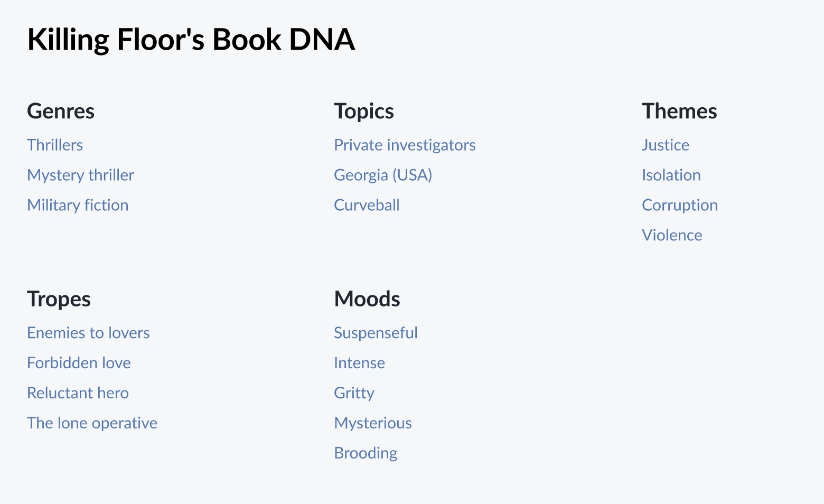Open the Violence theme
824x504 pixels.
click(672, 235)
